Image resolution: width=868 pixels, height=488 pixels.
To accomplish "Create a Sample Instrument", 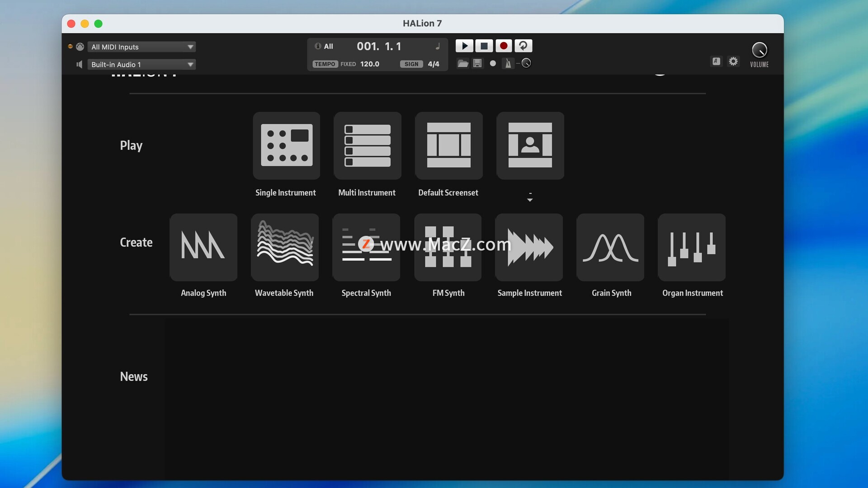I will click(529, 247).
